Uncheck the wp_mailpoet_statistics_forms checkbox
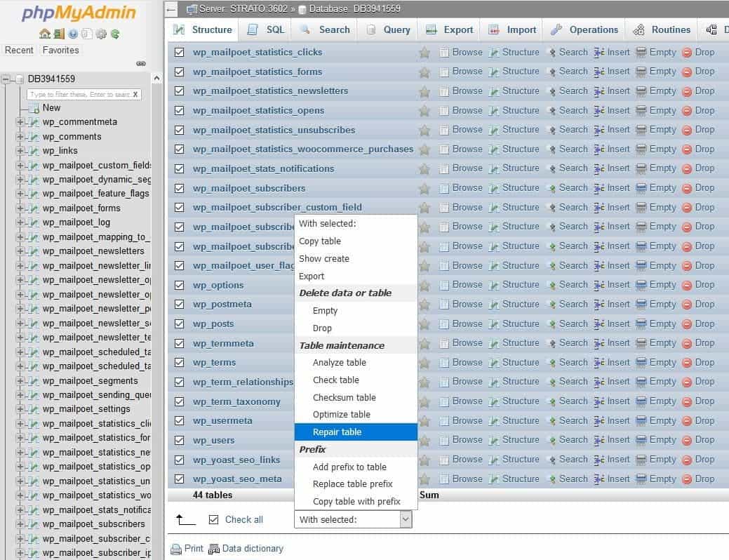This screenshot has width=729, height=560. point(179,72)
